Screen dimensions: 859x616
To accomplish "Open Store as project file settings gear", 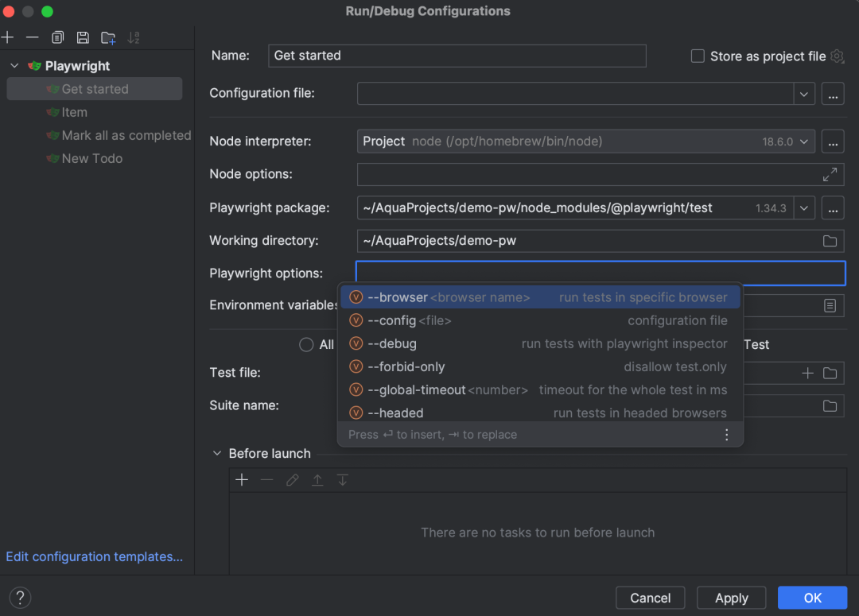I will [x=837, y=56].
